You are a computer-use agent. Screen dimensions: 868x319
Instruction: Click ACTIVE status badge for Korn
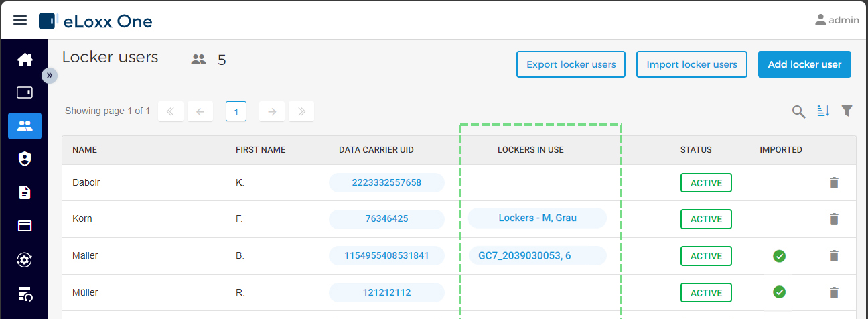(706, 219)
